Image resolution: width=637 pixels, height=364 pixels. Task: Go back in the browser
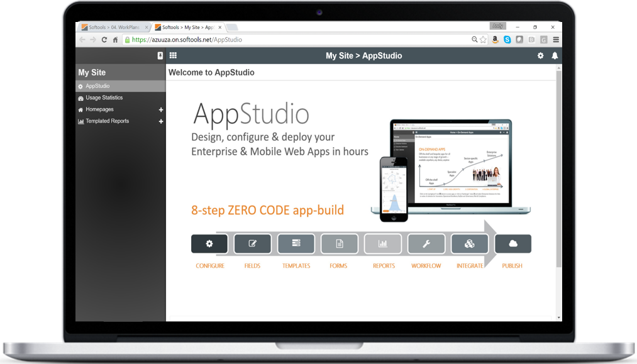[82, 40]
